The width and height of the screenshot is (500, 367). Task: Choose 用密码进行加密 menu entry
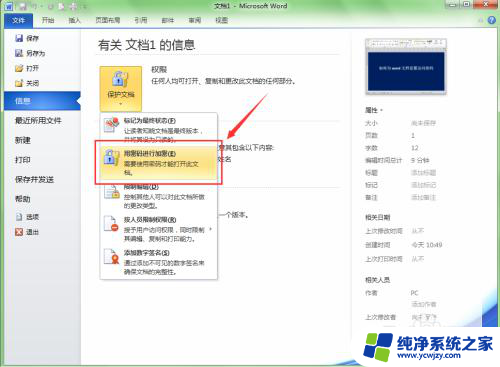[x=159, y=163]
